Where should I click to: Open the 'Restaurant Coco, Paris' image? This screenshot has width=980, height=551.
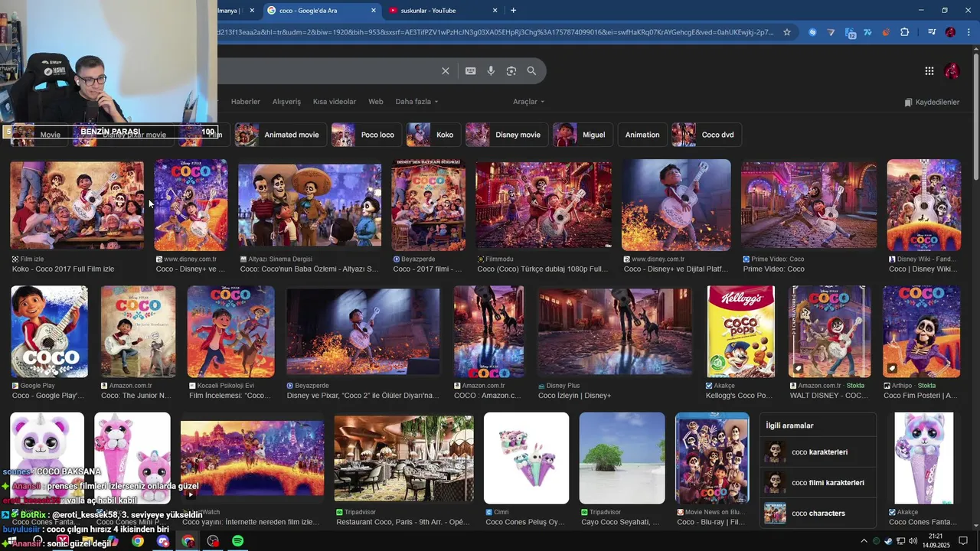(403, 458)
